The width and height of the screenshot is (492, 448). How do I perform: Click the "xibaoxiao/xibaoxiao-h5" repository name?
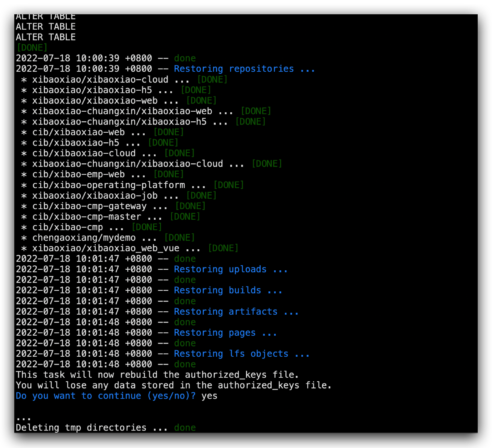pyautogui.click(x=92, y=90)
